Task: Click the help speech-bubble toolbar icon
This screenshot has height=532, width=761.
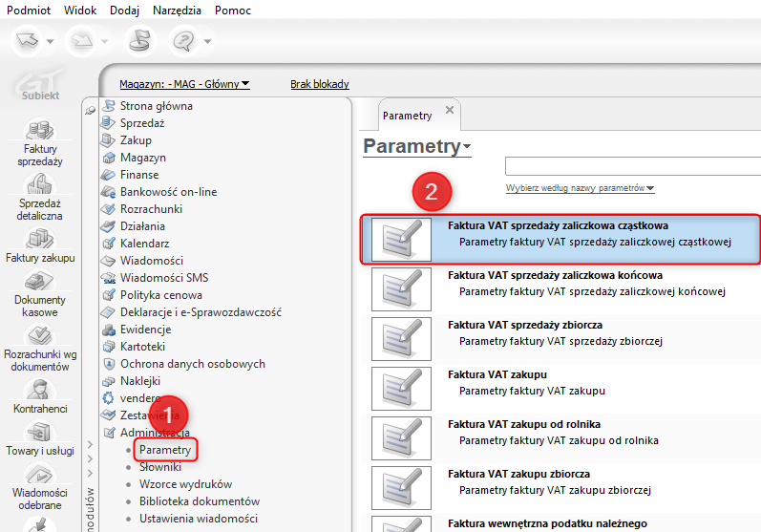Action: [x=181, y=41]
